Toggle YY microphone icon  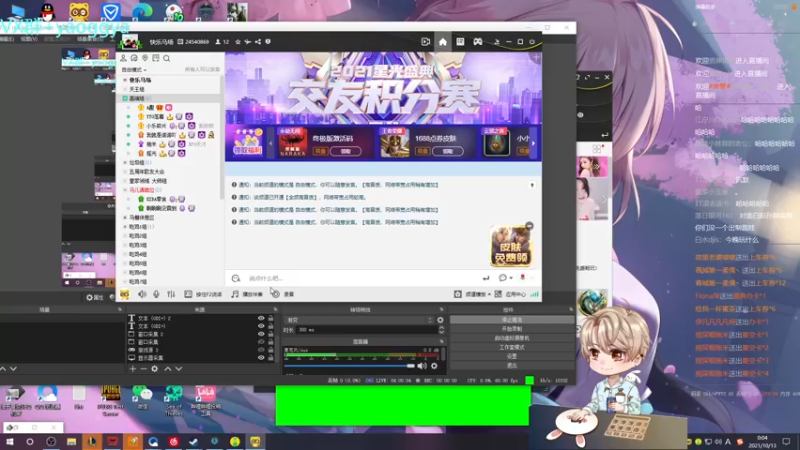[156, 294]
